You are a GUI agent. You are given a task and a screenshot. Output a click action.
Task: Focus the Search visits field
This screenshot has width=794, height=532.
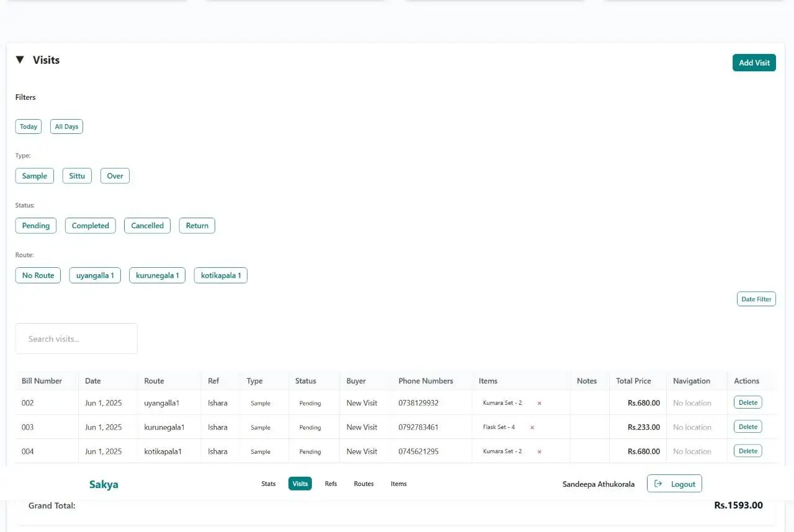coord(76,339)
